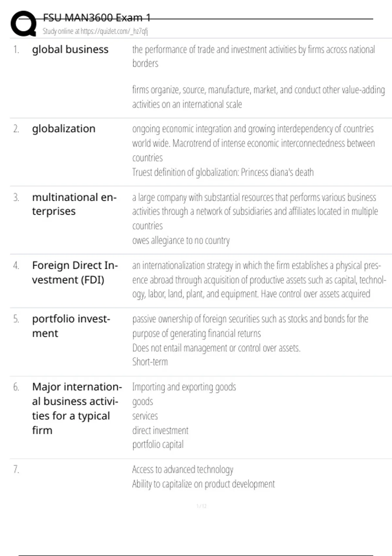Click the 'multinational enterprises' term
The image size is (392, 556).
[x=74, y=204]
